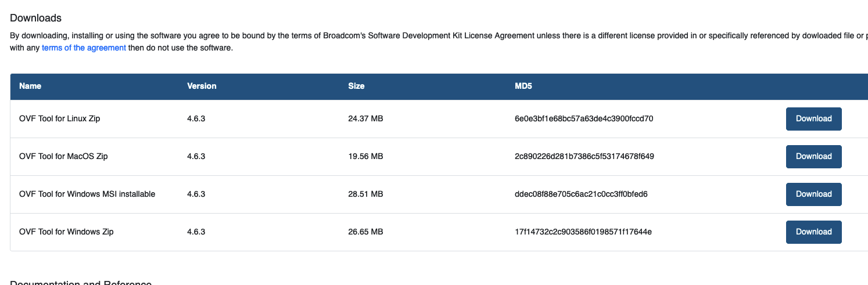868x285 pixels.
Task: Select MD5 hash 6e0e3bf1e68bc57a63de4c3900fccd70
Action: [584, 118]
